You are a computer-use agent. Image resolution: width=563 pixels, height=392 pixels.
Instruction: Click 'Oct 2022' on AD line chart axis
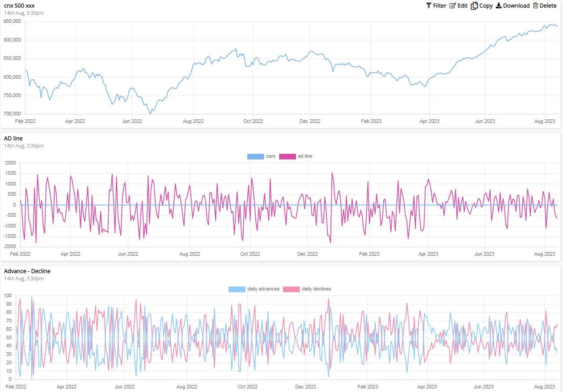tap(250, 254)
